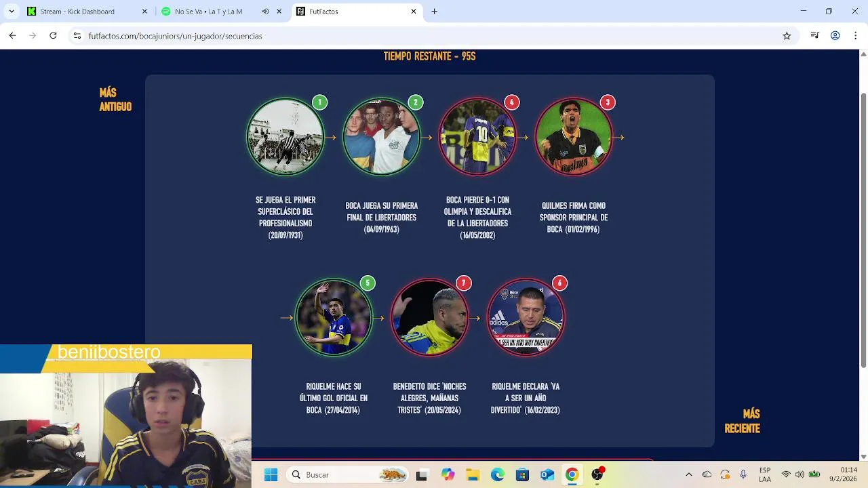Click the microphone tray icon

click(x=743, y=475)
